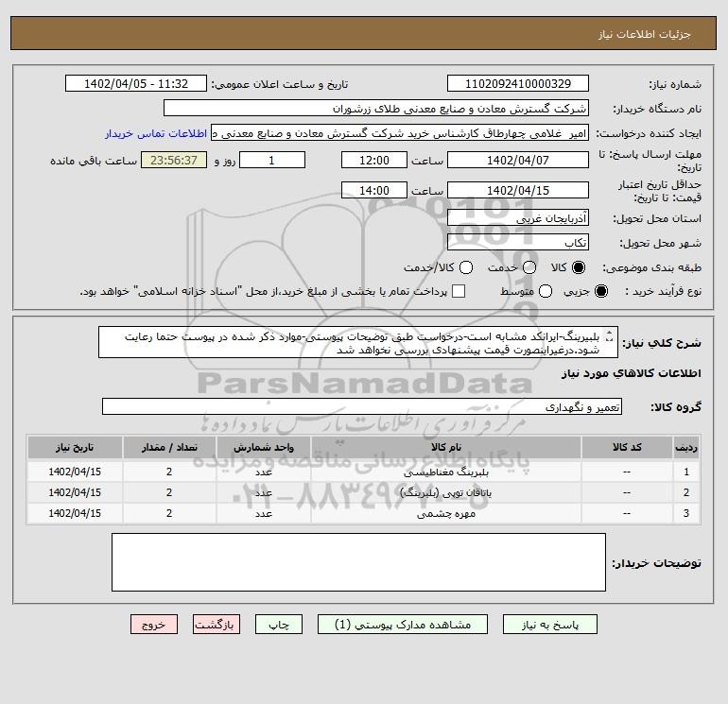Click the empty توضیحات خریدار text area
Viewport: 728px width, 704px height.
pyautogui.click(x=358, y=562)
